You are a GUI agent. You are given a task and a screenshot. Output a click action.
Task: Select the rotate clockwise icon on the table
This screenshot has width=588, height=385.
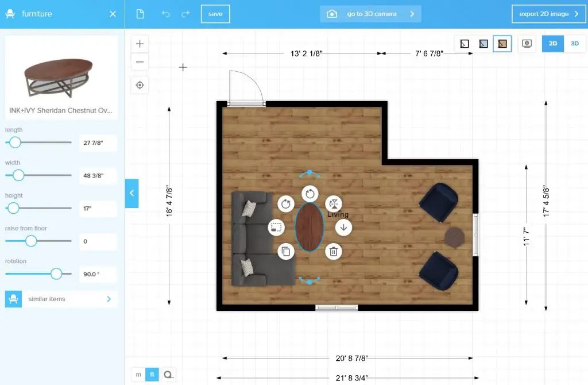[x=309, y=194]
